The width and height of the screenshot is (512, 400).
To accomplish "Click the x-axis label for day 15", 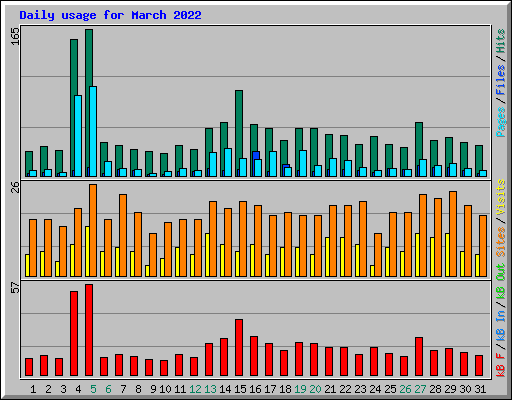I will [240, 389].
